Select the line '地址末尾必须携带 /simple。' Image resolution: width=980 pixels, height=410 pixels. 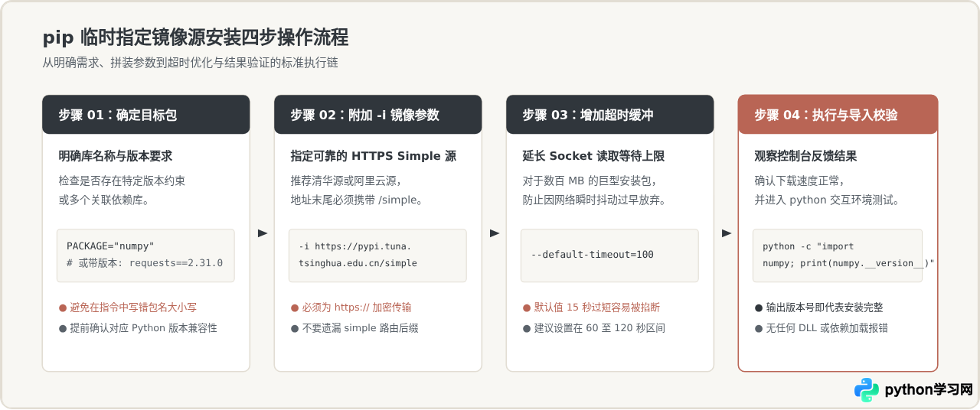coord(357,200)
